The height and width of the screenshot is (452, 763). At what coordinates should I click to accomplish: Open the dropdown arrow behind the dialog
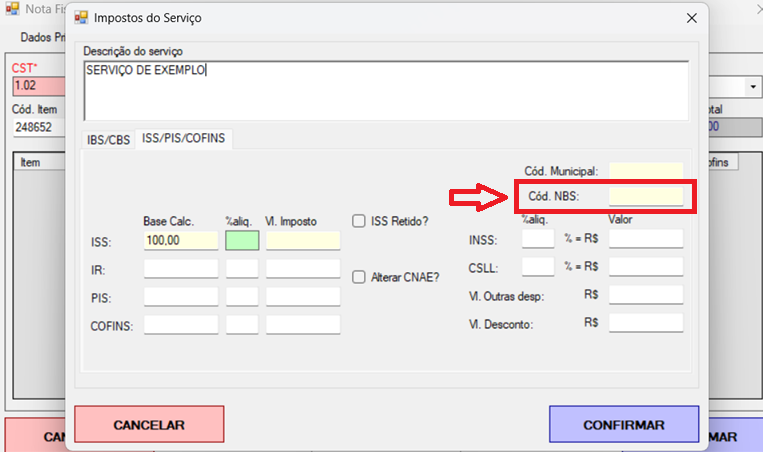point(753,87)
